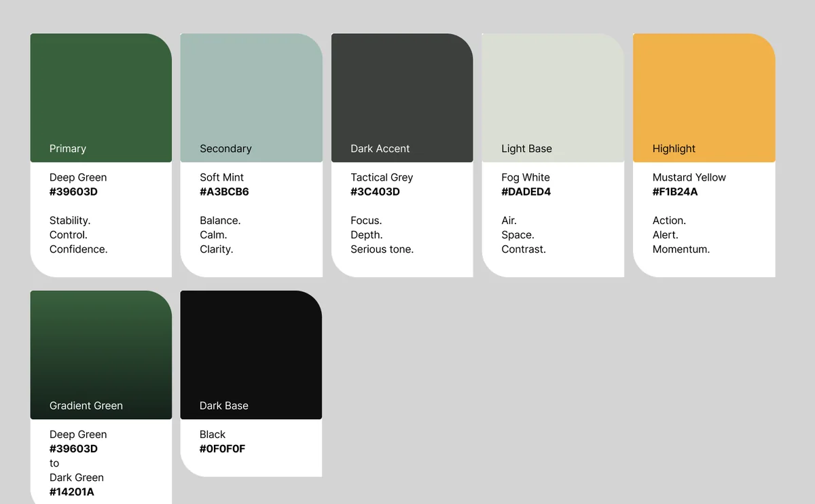Click the "Secondary" label
The width and height of the screenshot is (815, 504).
point(225,149)
